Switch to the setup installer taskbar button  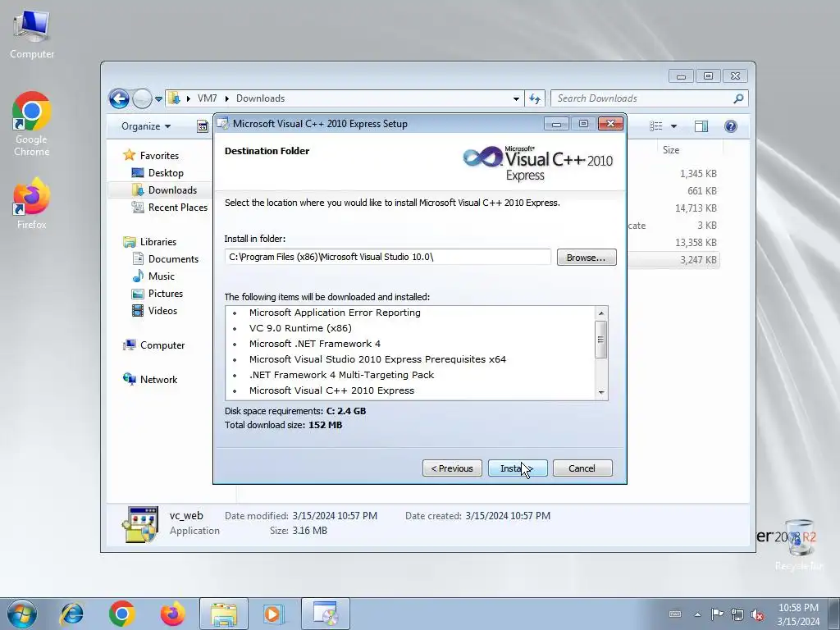326,614
